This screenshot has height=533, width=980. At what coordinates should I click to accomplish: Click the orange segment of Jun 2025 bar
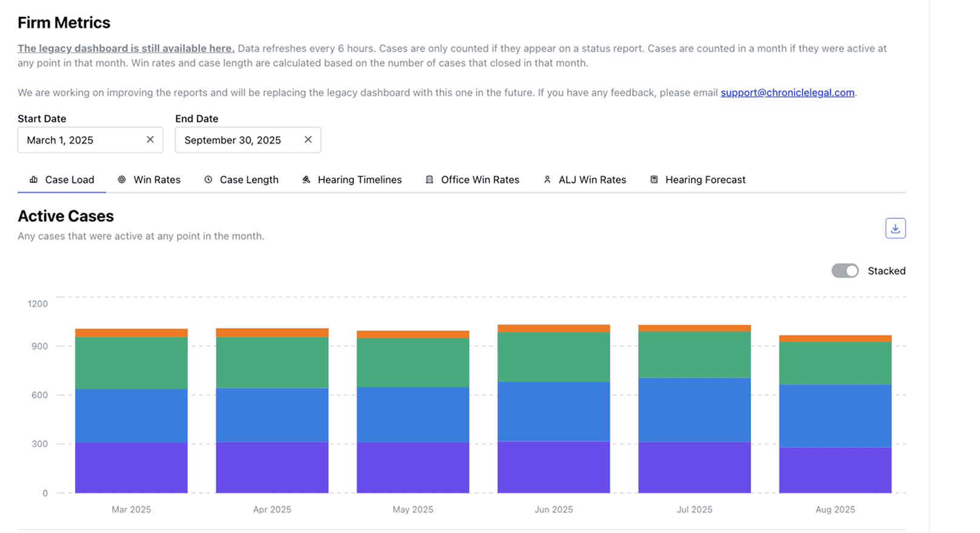(553, 329)
